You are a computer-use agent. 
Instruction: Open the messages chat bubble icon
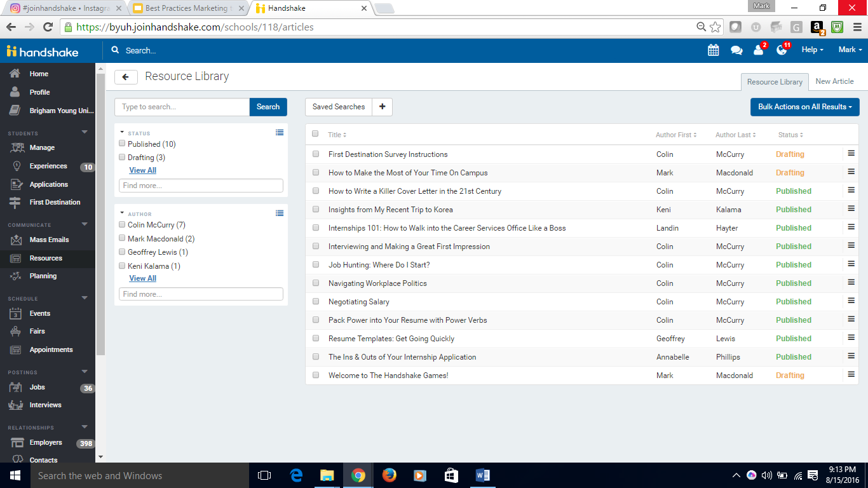pos(736,50)
